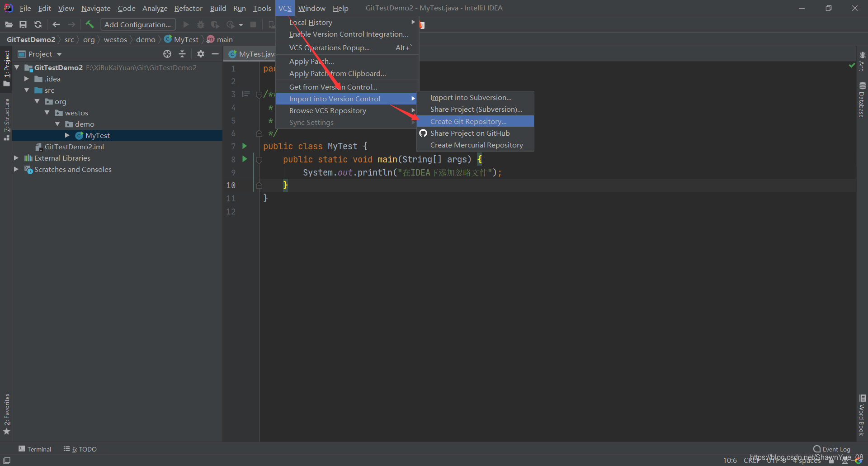Image resolution: width=868 pixels, height=466 pixels.
Task: Click the Forward navigation arrow
Action: (x=71, y=24)
